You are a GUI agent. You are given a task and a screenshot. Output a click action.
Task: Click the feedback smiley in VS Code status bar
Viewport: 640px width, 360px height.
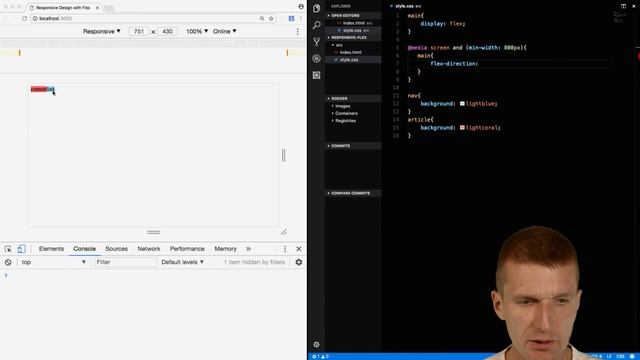pos(632,357)
